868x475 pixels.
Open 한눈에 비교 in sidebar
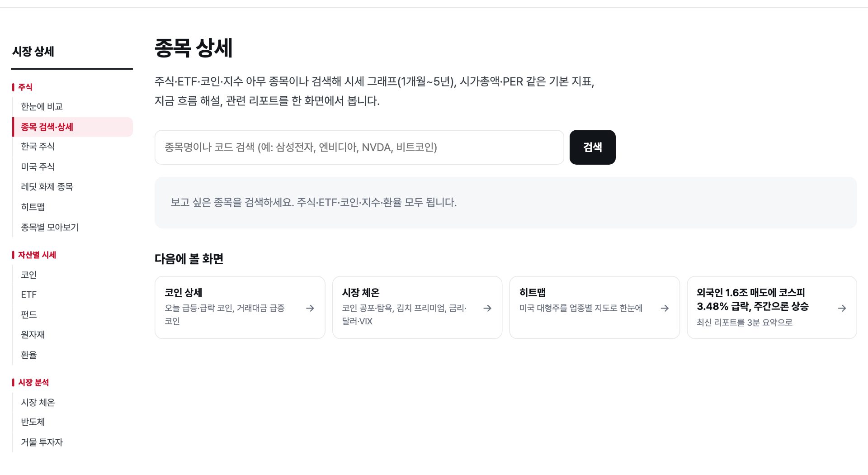click(42, 107)
